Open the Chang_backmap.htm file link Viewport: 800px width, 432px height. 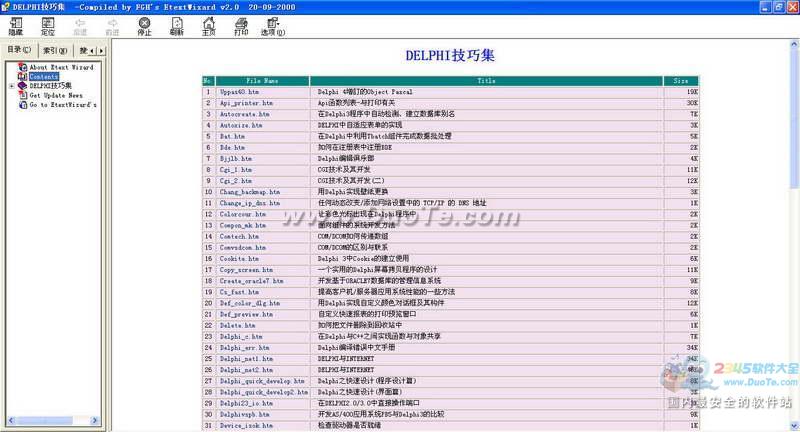point(249,192)
